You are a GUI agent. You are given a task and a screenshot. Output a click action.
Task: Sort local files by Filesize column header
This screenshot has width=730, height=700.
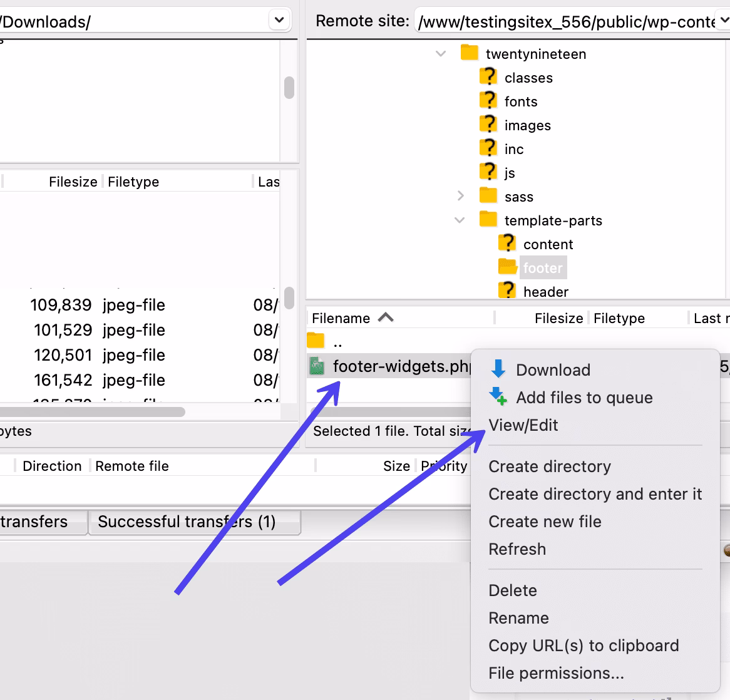pos(73,182)
